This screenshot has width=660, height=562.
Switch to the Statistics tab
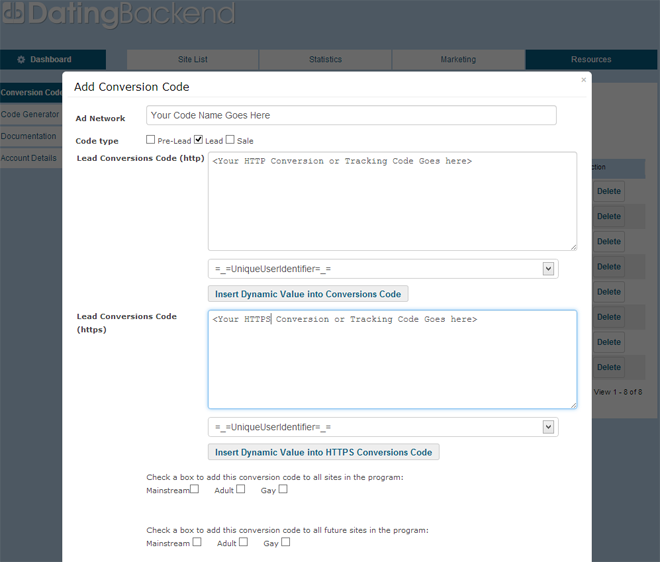click(325, 59)
